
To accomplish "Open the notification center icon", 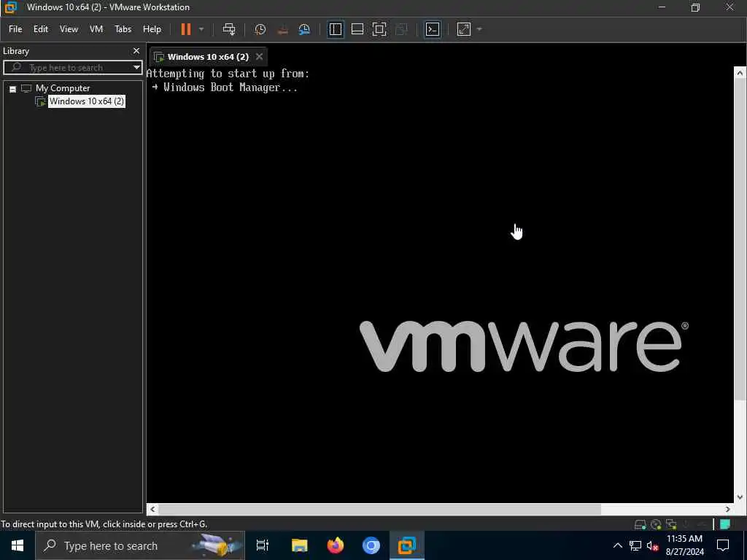I will (723, 545).
